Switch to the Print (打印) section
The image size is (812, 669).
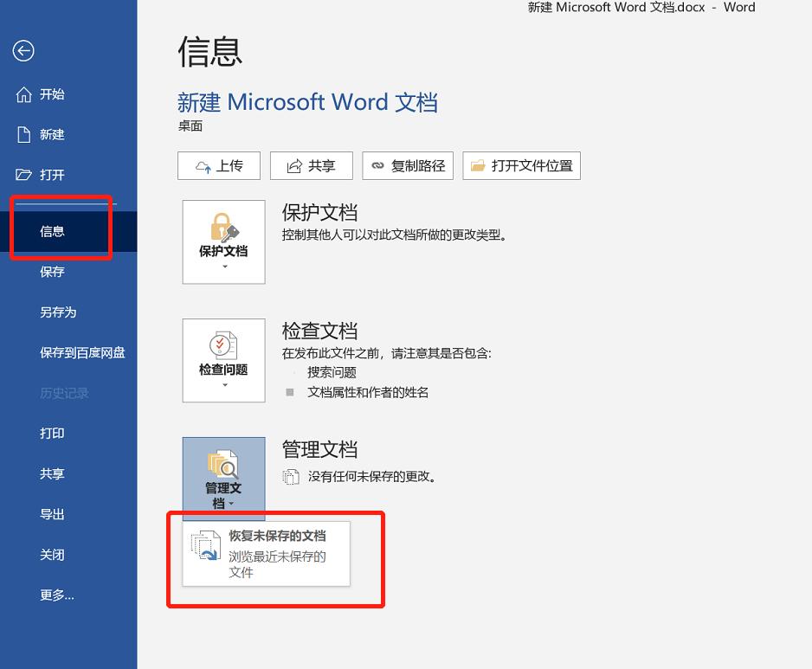click(52, 433)
